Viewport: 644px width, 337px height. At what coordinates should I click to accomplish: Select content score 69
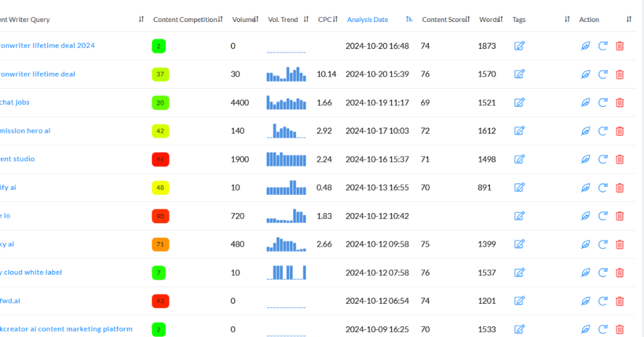coord(425,102)
